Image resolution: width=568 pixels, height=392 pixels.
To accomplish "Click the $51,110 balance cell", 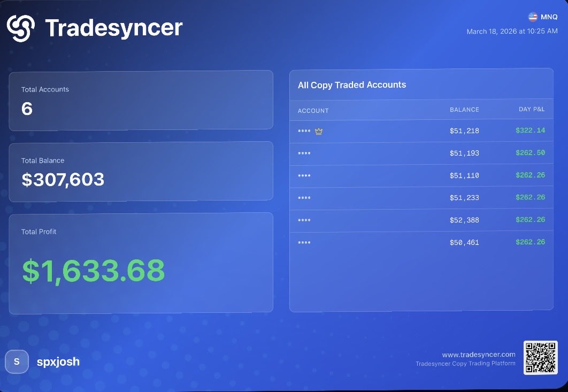I will point(464,176).
